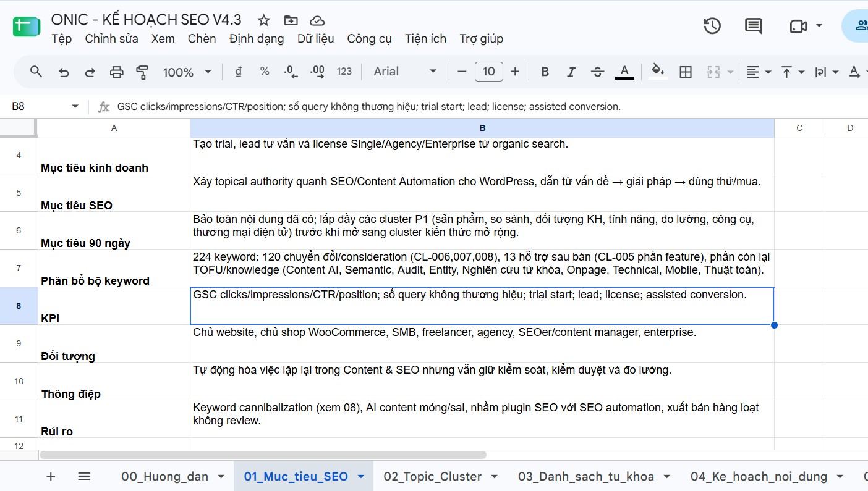This screenshot has height=491, width=868.
Task: Click the move to folder icon
Action: [x=291, y=20]
